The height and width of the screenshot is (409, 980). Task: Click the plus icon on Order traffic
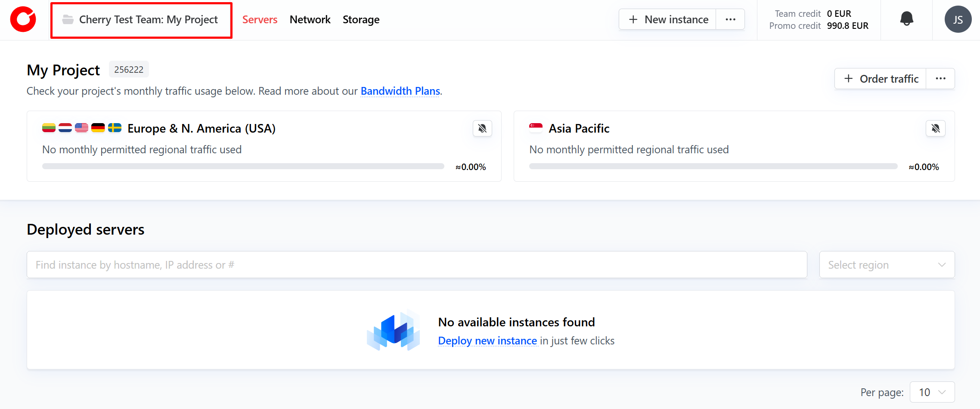(848, 79)
